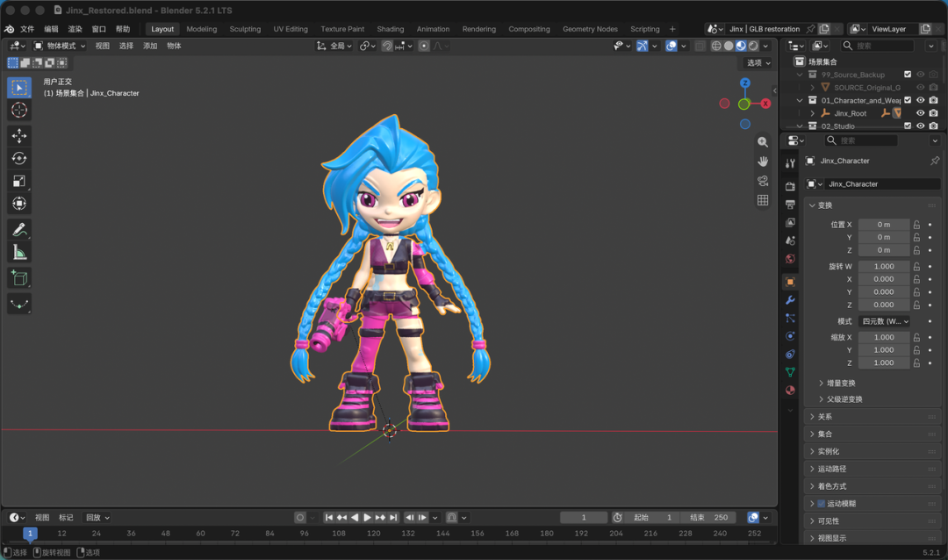Screen dimensions: 948x560
Task: Pick the Annotate pencil tool
Action: click(19, 230)
